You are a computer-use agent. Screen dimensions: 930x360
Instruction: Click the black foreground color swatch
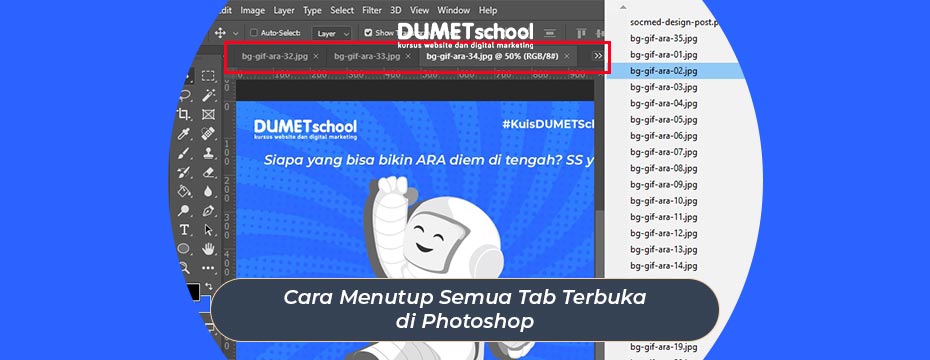[x=192, y=292]
